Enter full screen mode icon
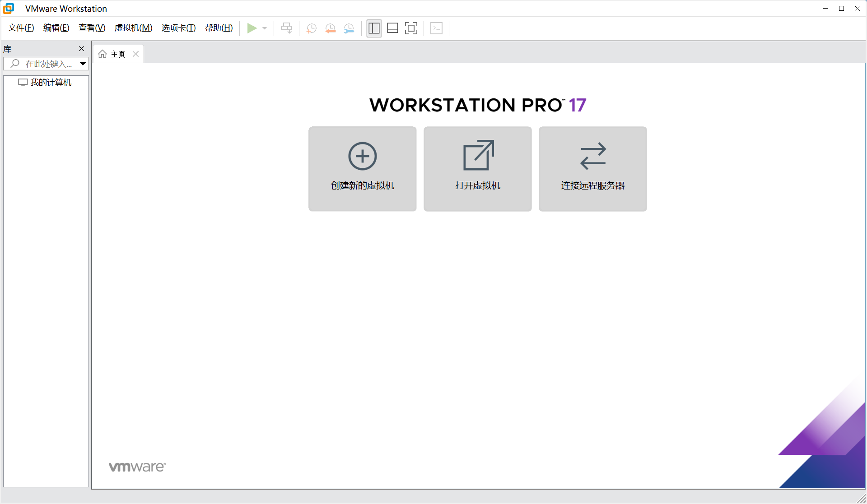The height and width of the screenshot is (504, 867). click(411, 28)
